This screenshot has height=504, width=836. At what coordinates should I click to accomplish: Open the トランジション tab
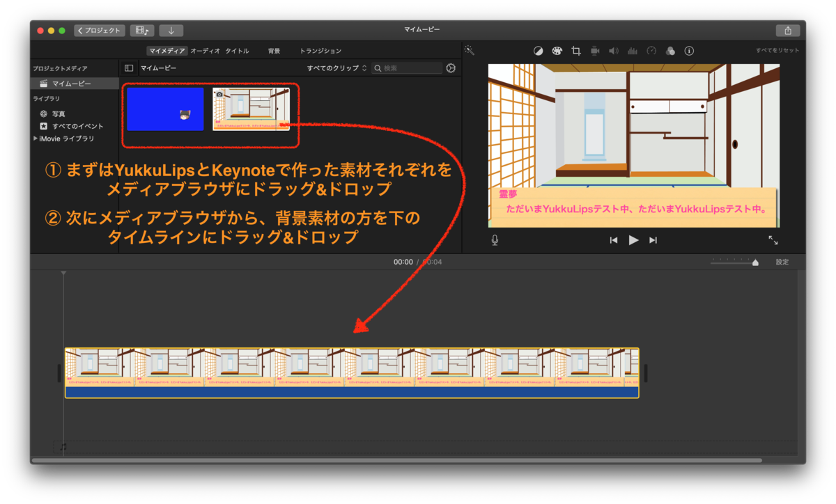(320, 51)
